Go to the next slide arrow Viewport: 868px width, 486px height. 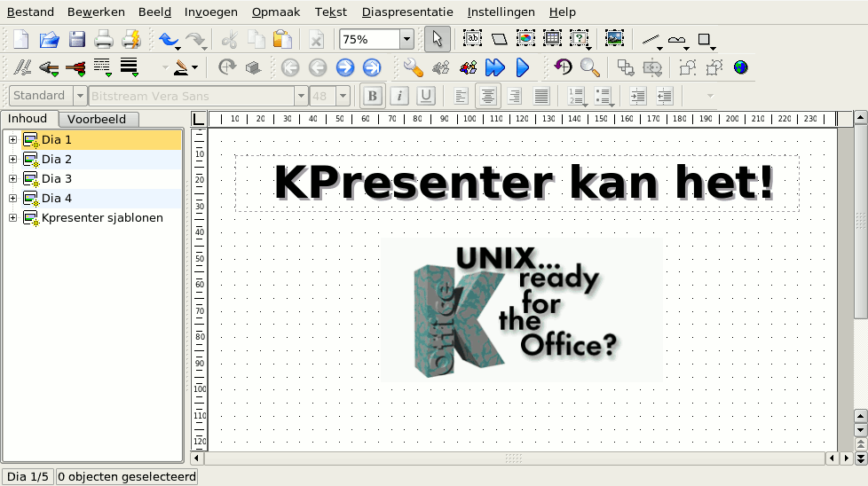pos(345,67)
